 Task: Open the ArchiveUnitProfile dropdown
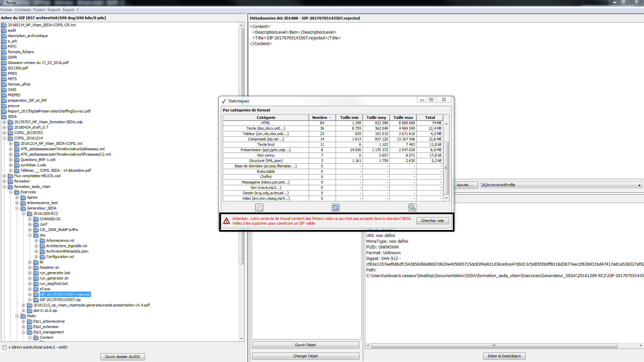click(639, 185)
